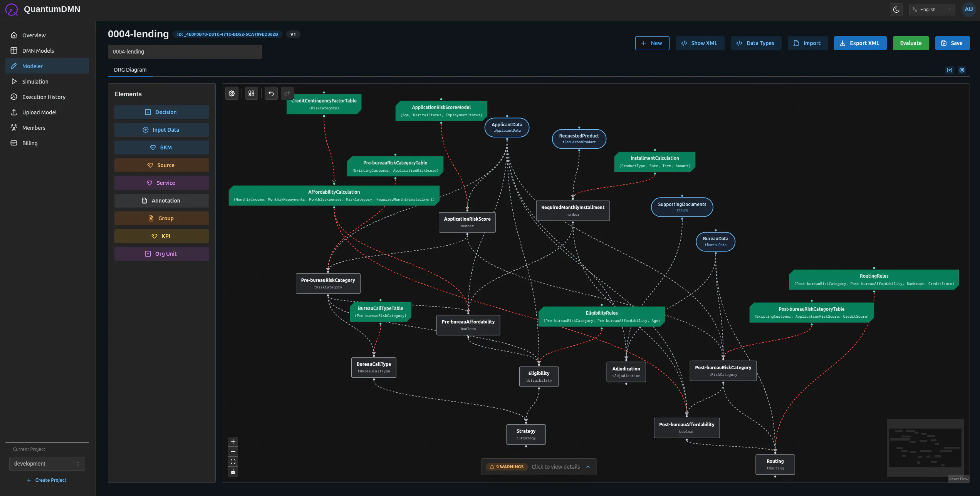Click the minimap thumbnail
Viewport: 980px width, 496px height.
(x=925, y=447)
